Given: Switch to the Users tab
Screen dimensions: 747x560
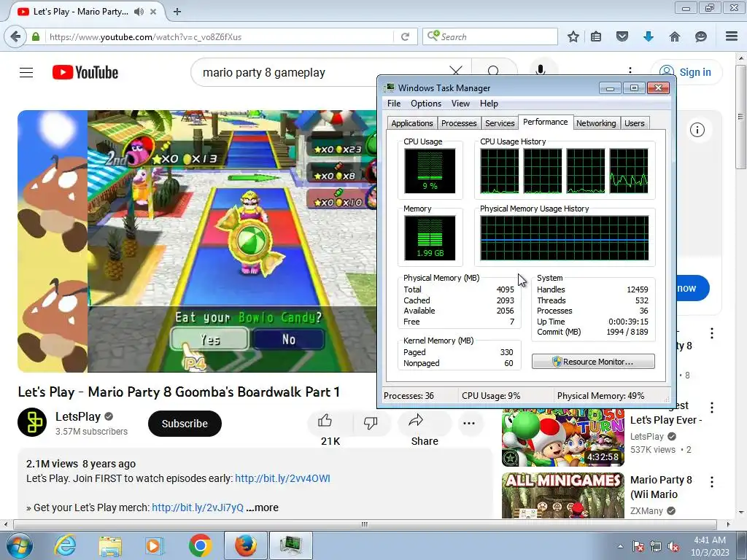Looking at the screenshot, I should (634, 123).
